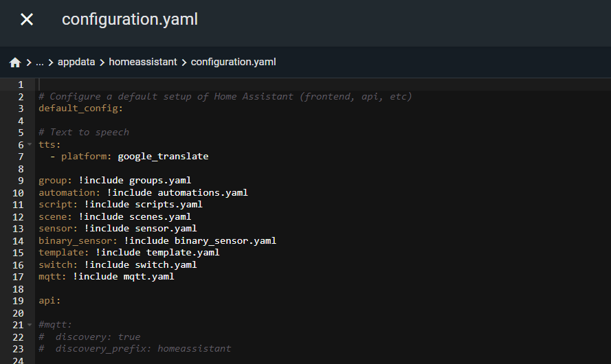Image resolution: width=611 pixels, height=364 pixels.
Task: Click the chevron before configuration.yaml breadcrumb
Action: 184,62
